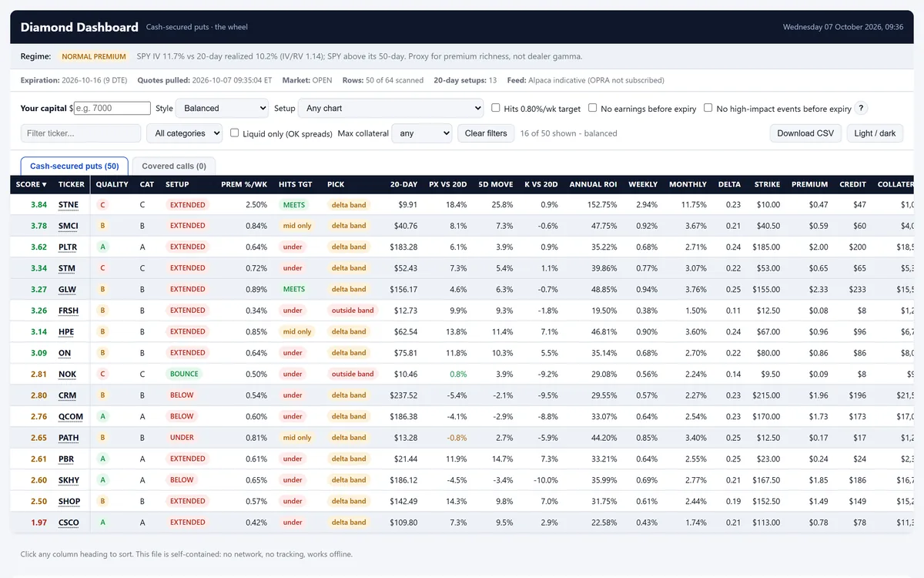The width and height of the screenshot is (924, 578).
Task: Click the SMCI ticker
Action: click(x=69, y=226)
